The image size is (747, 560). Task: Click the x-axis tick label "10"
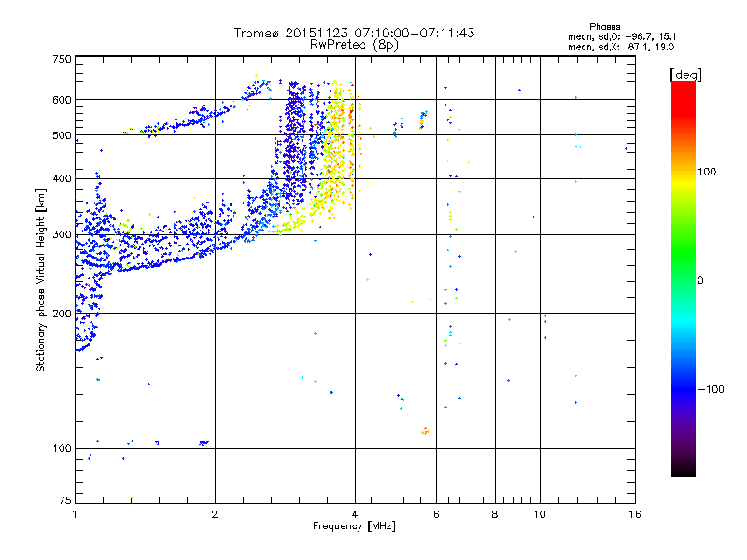(540, 514)
